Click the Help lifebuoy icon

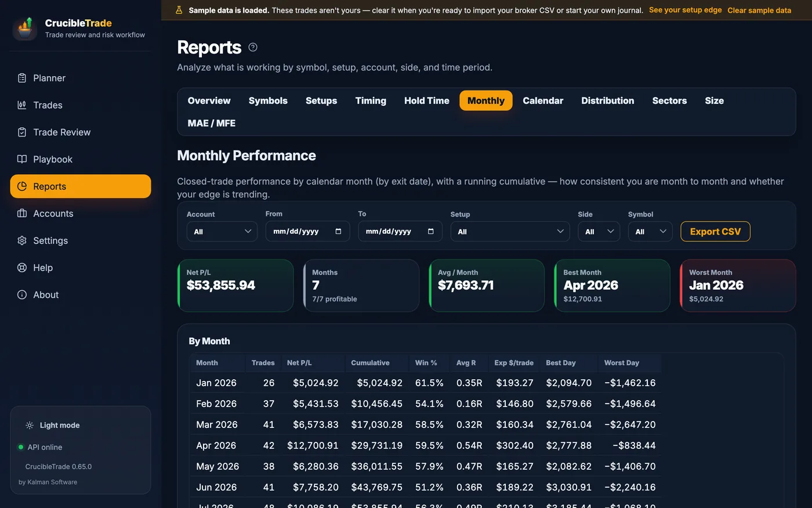[x=22, y=268]
